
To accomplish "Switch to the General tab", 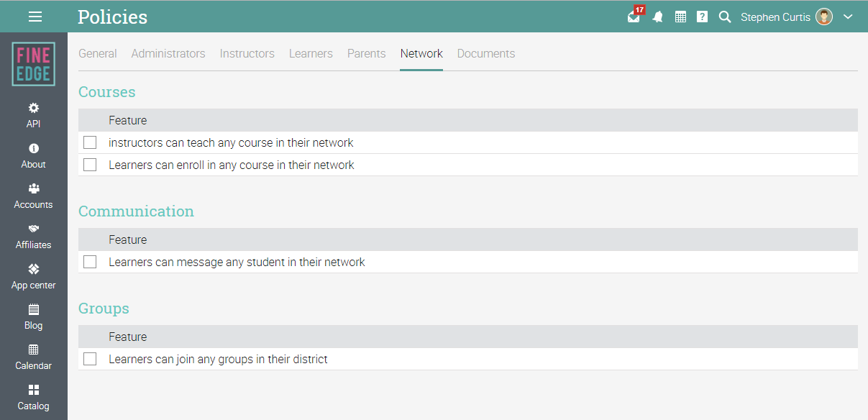I will tap(98, 53).
